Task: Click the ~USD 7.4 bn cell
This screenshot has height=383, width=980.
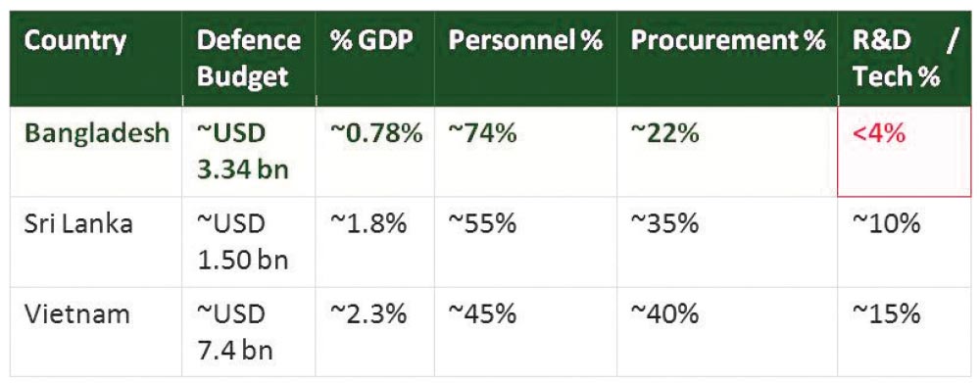Action: coord(249,332)
